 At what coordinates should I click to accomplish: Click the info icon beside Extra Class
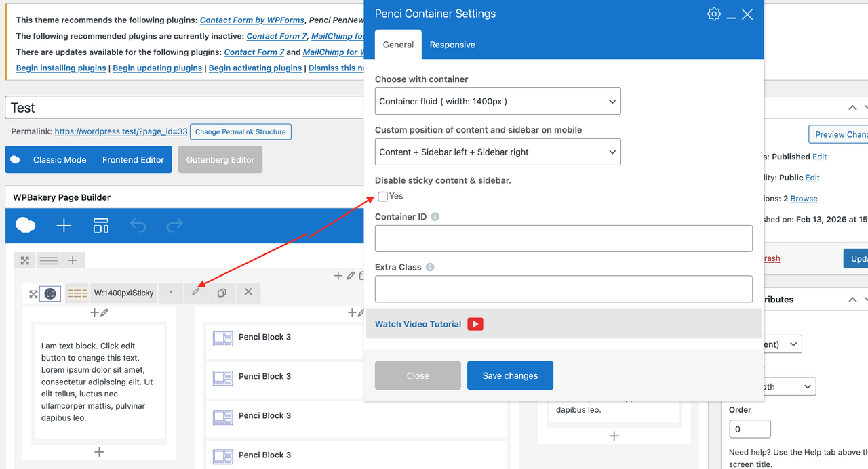[430, 267]
